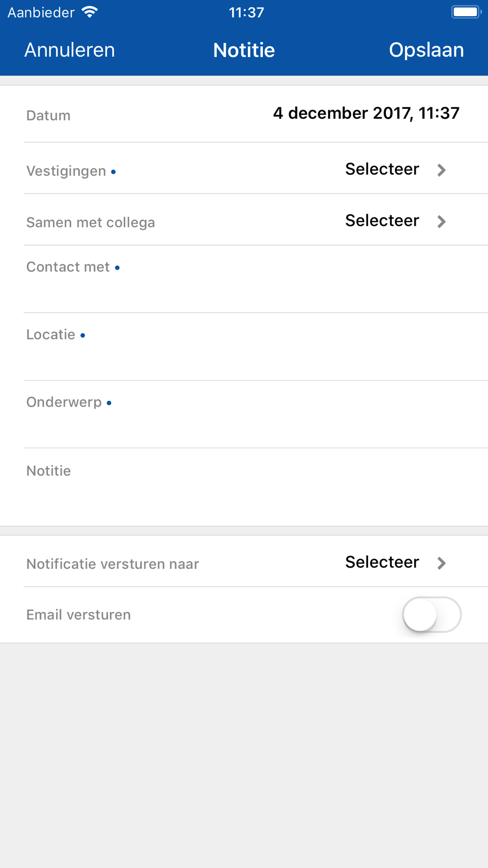
Task: Tap the Vestigingen chevron arrow
Action: tap(441, 170)
